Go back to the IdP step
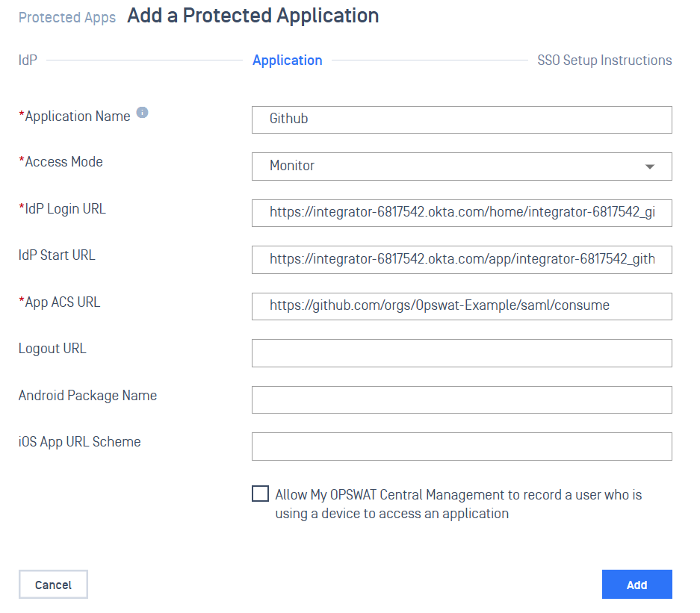This screenshot has width=700, height=613. [28, 60]
